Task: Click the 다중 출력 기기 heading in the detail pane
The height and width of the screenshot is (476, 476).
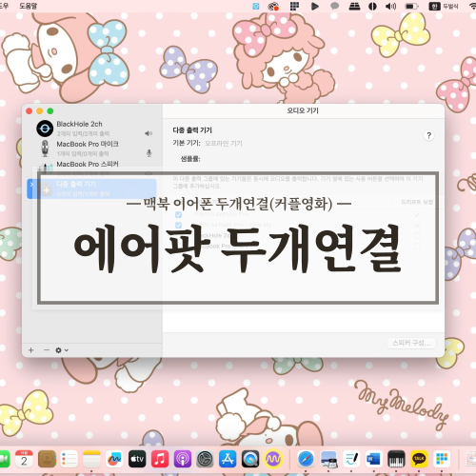Action: tap(192, 130)
